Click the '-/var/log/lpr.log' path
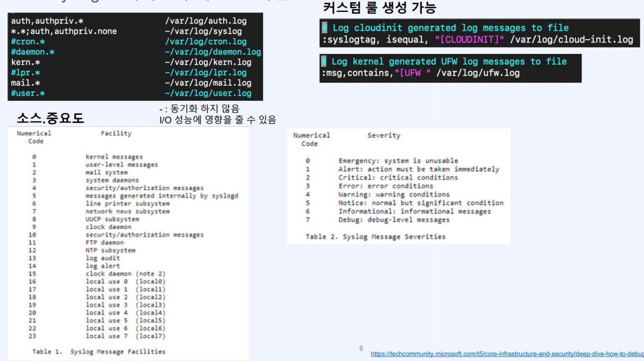 click(x=205, y=72)
